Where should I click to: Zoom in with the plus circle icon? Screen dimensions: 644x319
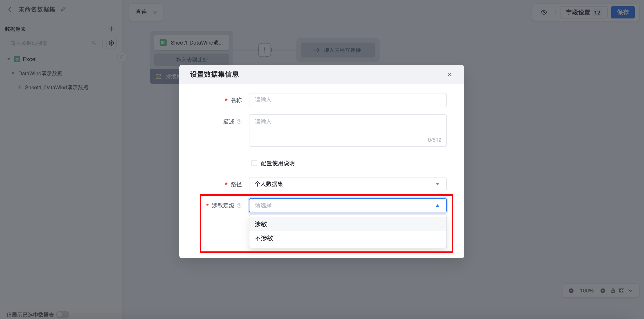click(x=603, y=290)
